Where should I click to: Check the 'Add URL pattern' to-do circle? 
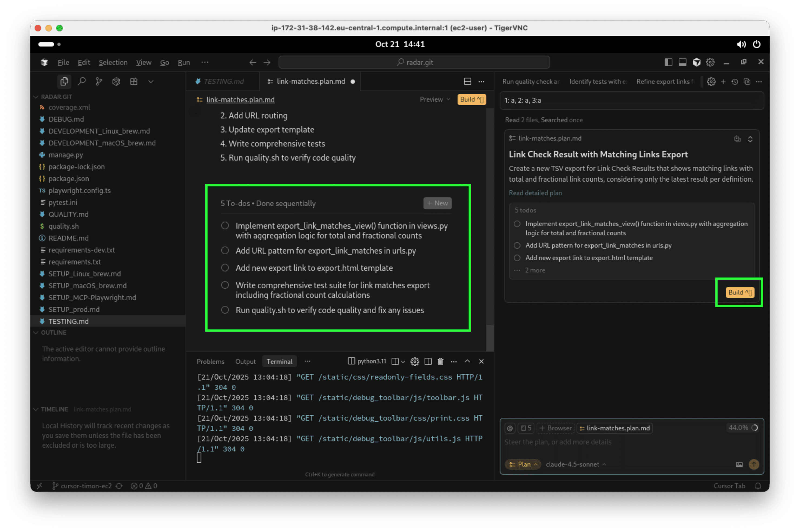pyautogui.click(x=225, y=250)
